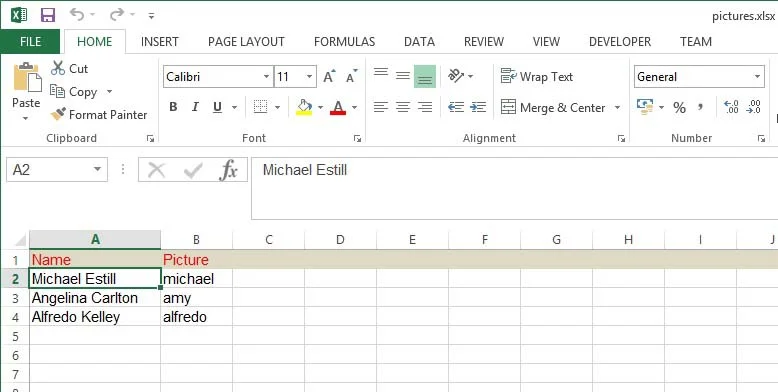
Task: Open Alignment settings dialog launcher
Action: click(621, 139)
